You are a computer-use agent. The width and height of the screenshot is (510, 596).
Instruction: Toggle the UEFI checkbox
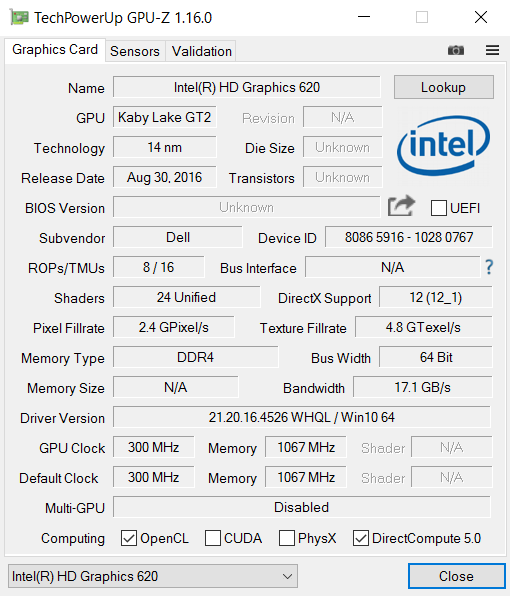point(439,208)
